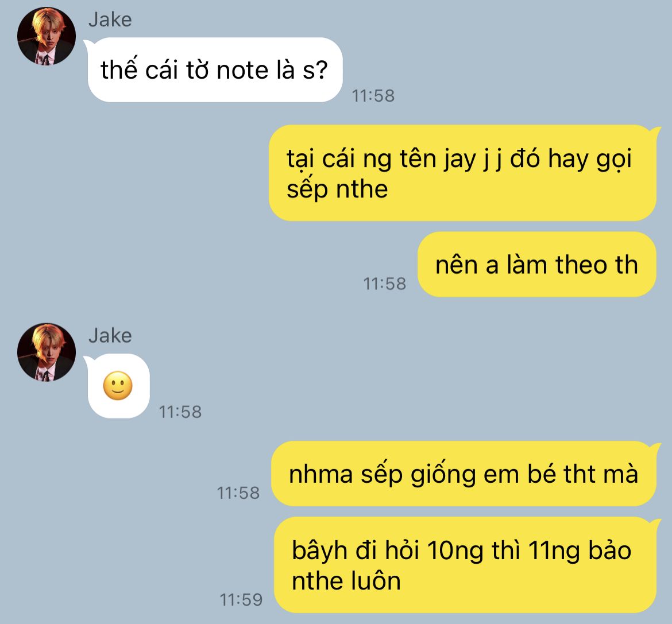Tap Jake's second avatar beside emoji message

tap(47, 352)
